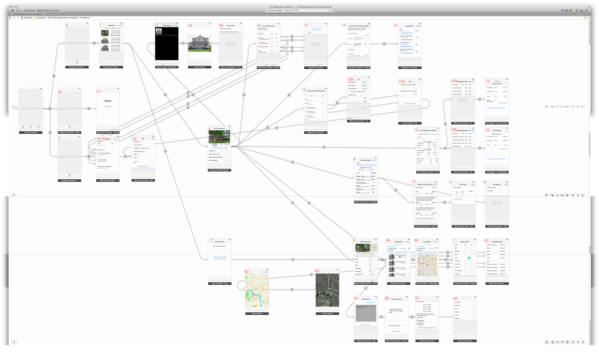599x364 pixels.
Task: Click MainStoryboard_iPhone.storyboard in the jump bar
Action: click(x=64, y=17)
